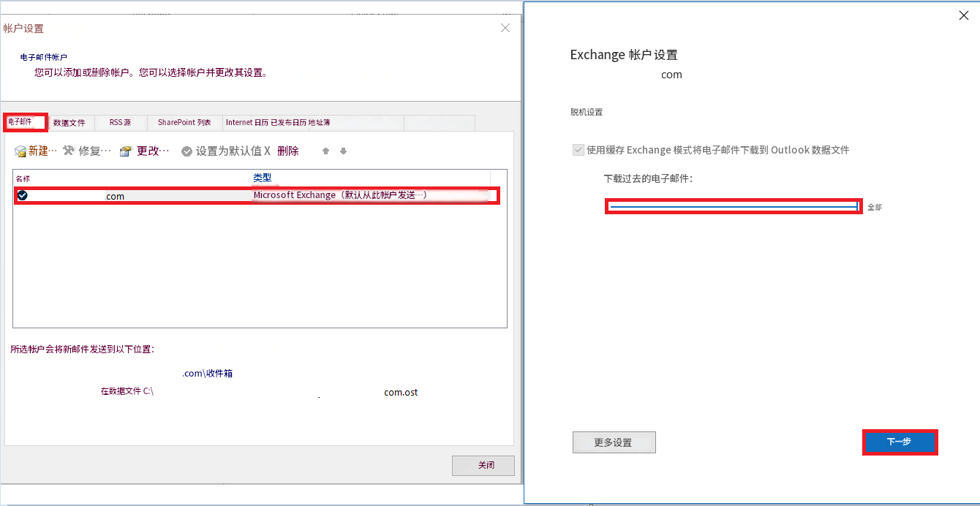
Task: Click the download past email slider track
Action: [734, 207]
